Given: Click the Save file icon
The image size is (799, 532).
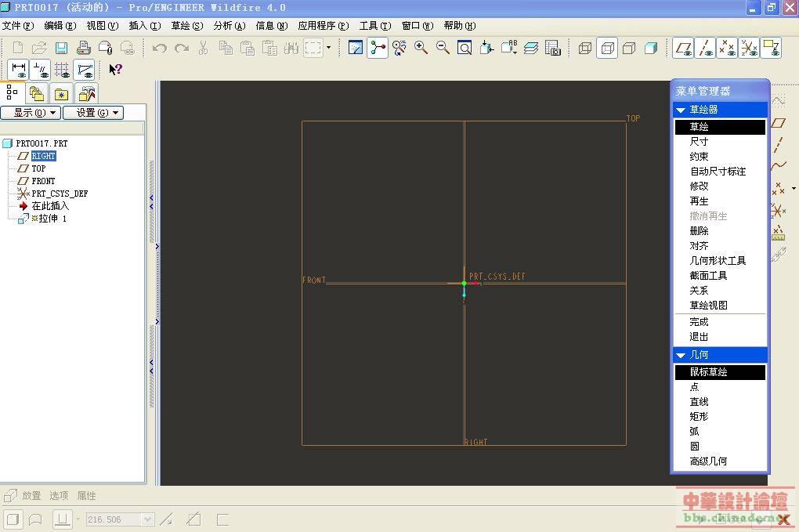Looking at the screenshot, I should point(61,49).
